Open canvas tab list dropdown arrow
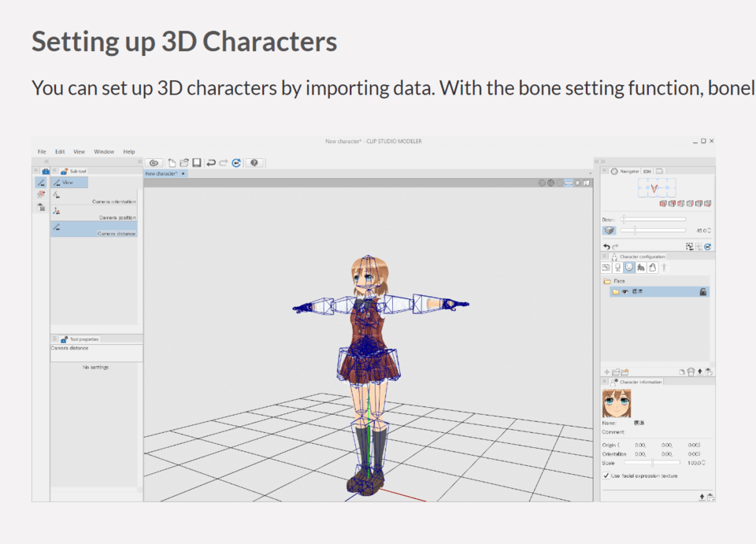 [x=590, y=173]
